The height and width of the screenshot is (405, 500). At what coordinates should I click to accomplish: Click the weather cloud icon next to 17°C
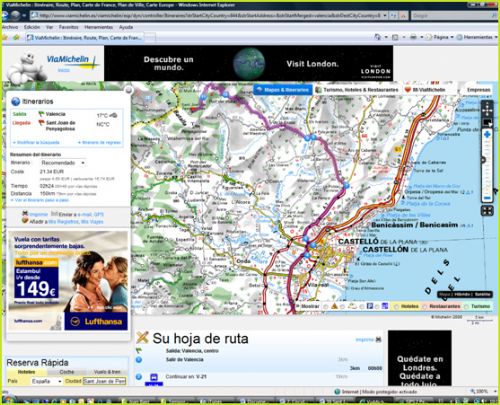click(x=113, y=115)
